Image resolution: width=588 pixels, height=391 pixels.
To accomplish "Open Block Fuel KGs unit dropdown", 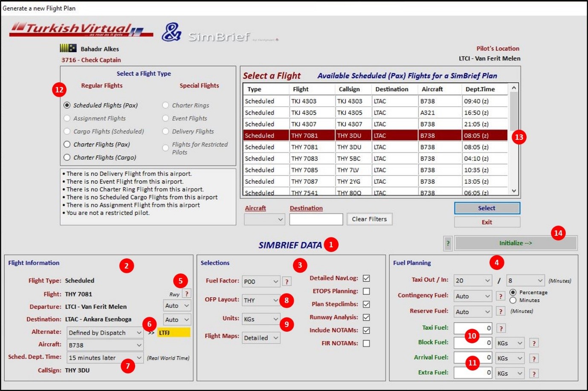I will click(x=510, y=343).
